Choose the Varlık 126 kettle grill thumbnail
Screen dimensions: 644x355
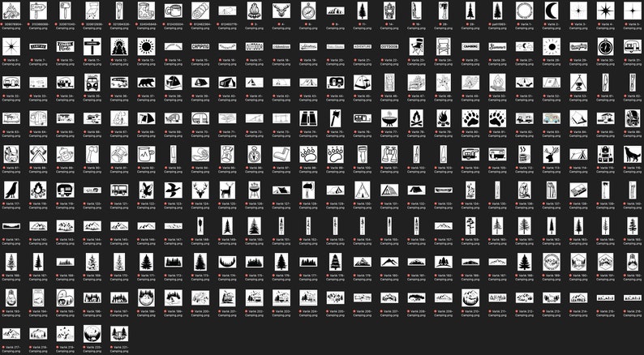click(254, 190)
